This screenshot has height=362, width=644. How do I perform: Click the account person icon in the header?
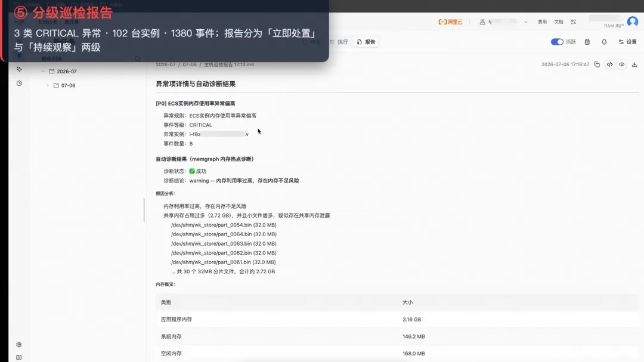482,22
